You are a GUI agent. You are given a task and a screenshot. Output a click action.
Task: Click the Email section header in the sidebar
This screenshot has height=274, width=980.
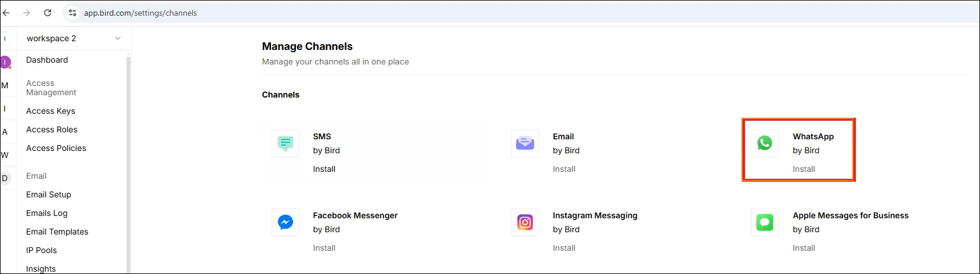(x=36, y=176)
